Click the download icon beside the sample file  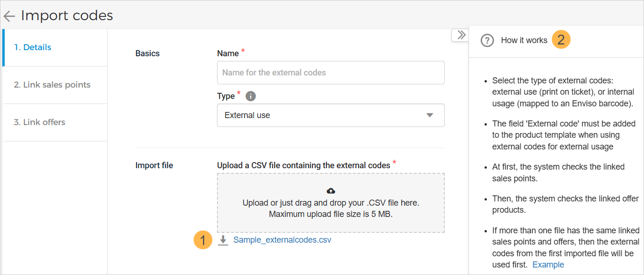click(224, 240)
